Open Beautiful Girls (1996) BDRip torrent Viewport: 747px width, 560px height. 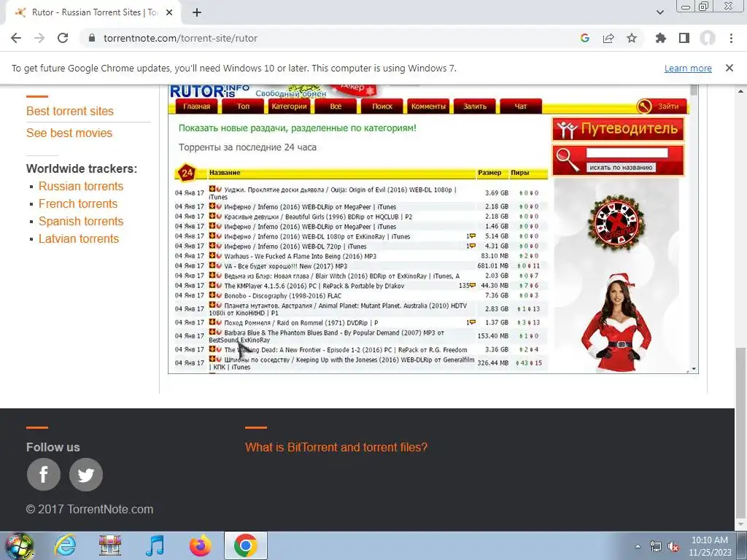[318, 217]
